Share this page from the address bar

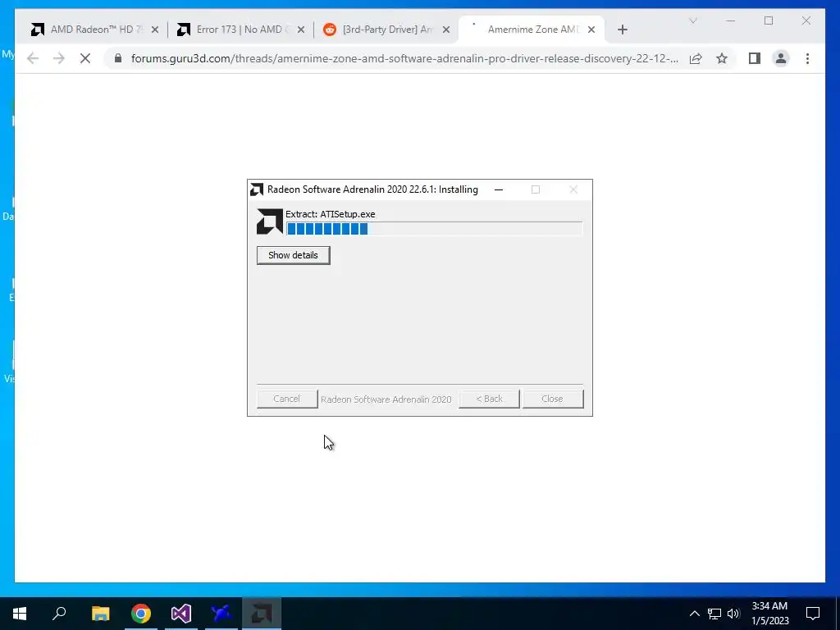tap(696, 58)
